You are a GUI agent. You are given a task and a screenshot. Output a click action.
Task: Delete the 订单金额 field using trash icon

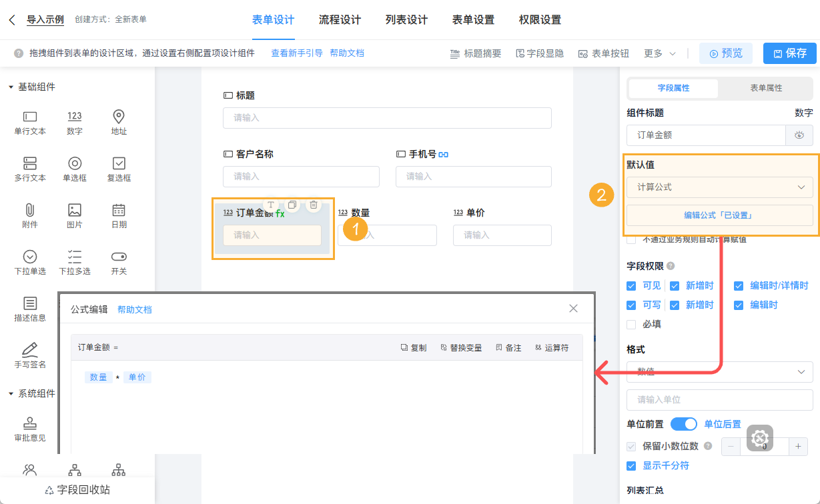coord(314,205)
